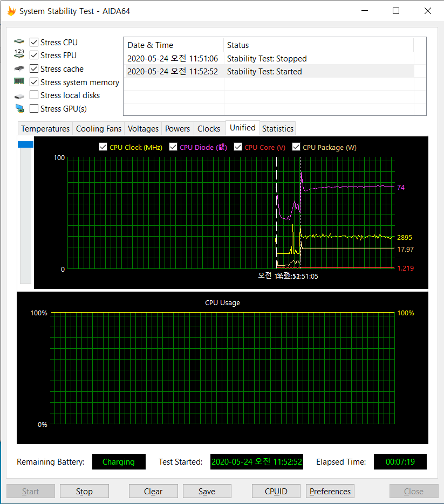The width and height of the screenshot is (444, 504).
Task: Hide the CPU Diode graph line
Action: (x=173, y=147)
